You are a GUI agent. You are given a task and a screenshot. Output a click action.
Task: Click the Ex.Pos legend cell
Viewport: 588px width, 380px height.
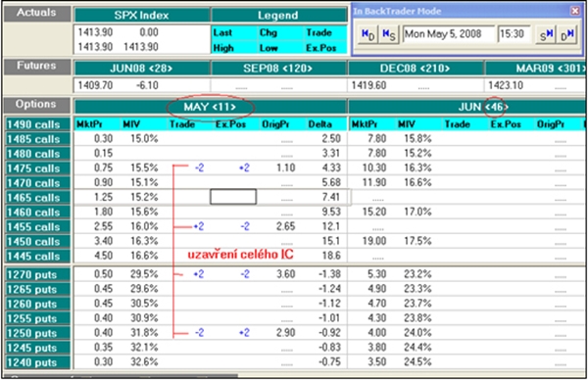321,48
